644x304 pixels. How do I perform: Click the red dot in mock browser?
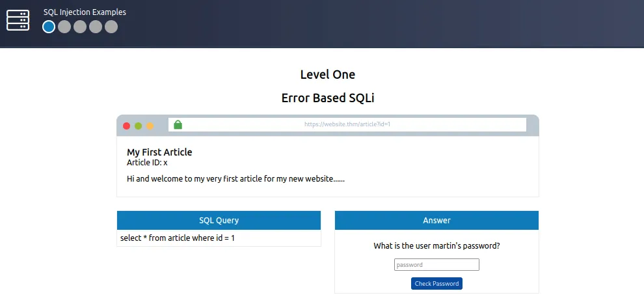(126, 126)
